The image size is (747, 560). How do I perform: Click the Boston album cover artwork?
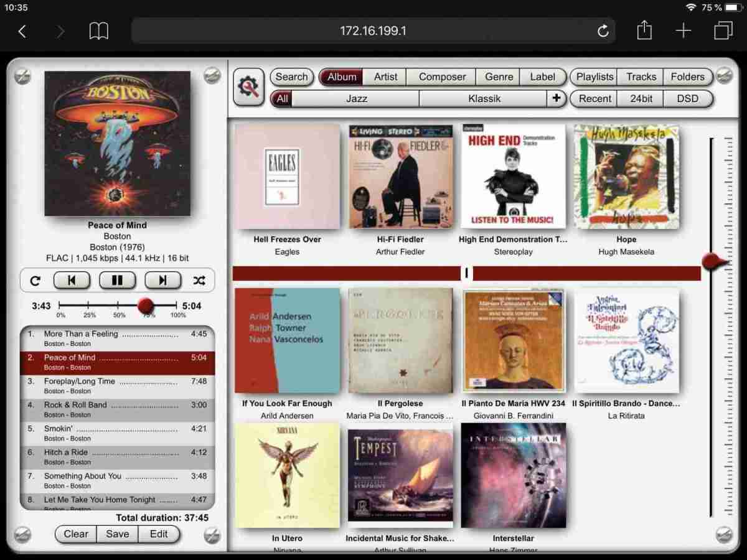[x=118, y=144]
